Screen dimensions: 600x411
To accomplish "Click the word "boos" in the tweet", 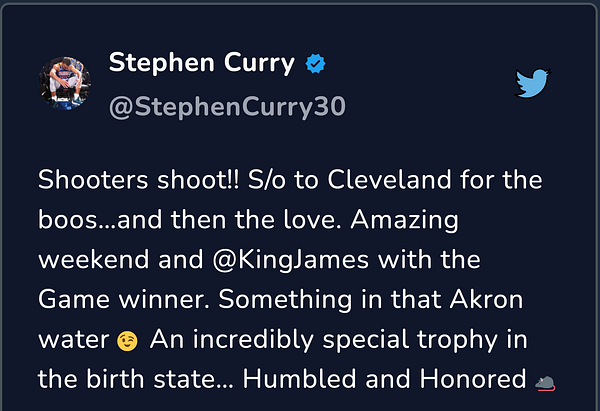I will (68, 220).
